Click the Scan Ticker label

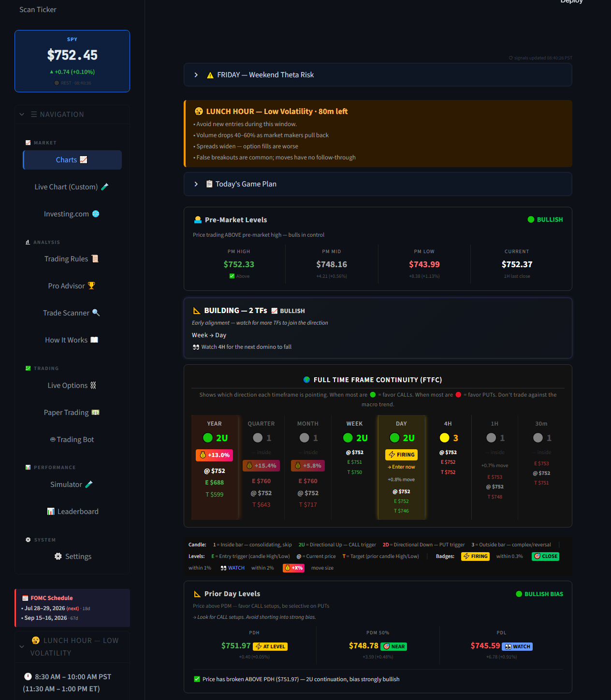38,10
